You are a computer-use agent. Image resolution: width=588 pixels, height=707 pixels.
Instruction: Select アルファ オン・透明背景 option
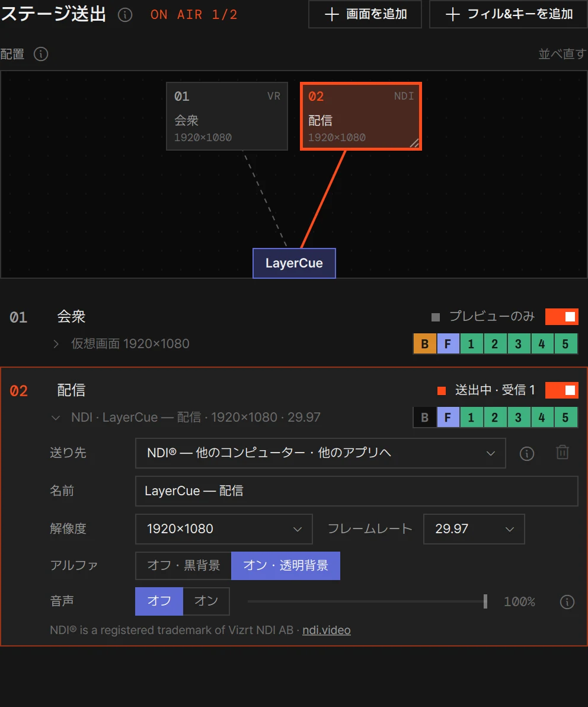[286, 565]
